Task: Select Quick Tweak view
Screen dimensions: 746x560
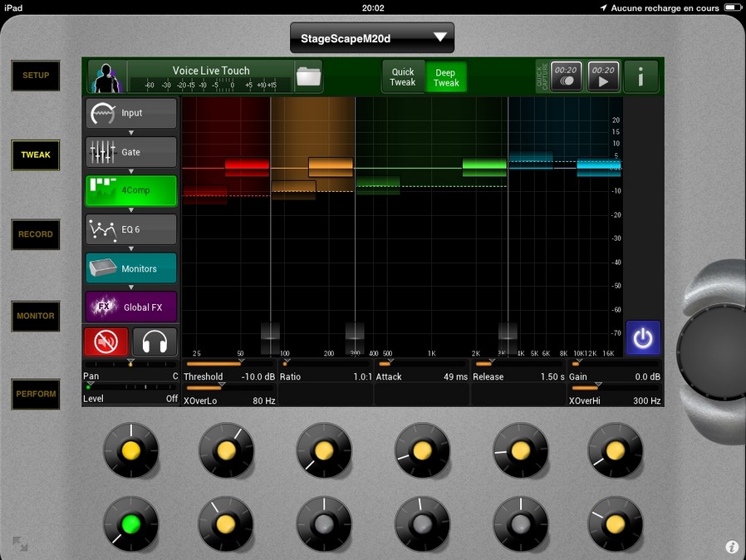Action: [x=403, y=77]
